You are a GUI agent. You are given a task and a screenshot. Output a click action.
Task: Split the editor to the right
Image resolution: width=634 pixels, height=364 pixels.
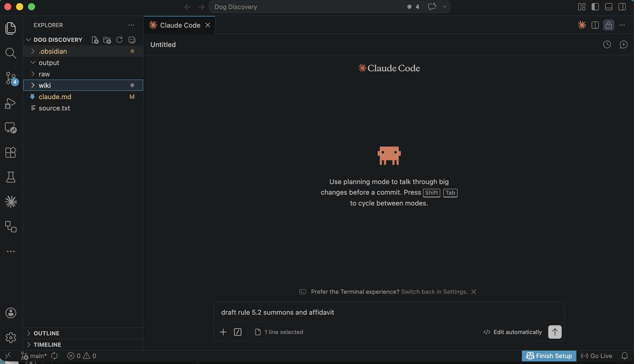point(595,25)
